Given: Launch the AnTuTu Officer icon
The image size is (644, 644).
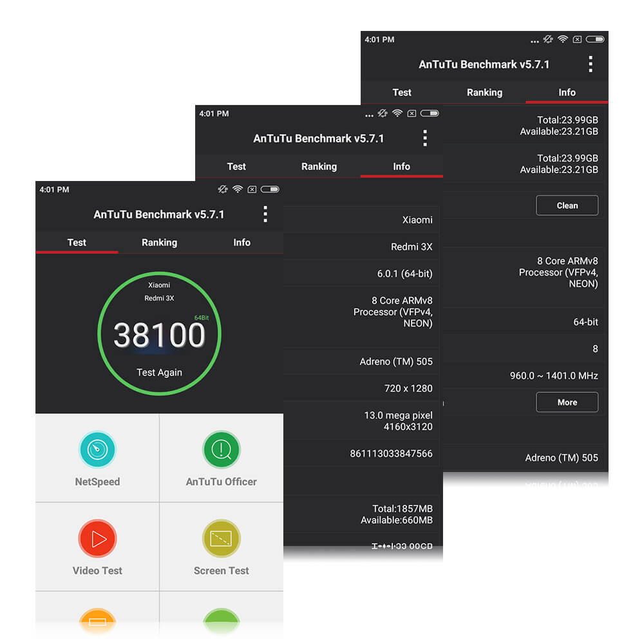Looking at the screenshot, I should 221,450.
